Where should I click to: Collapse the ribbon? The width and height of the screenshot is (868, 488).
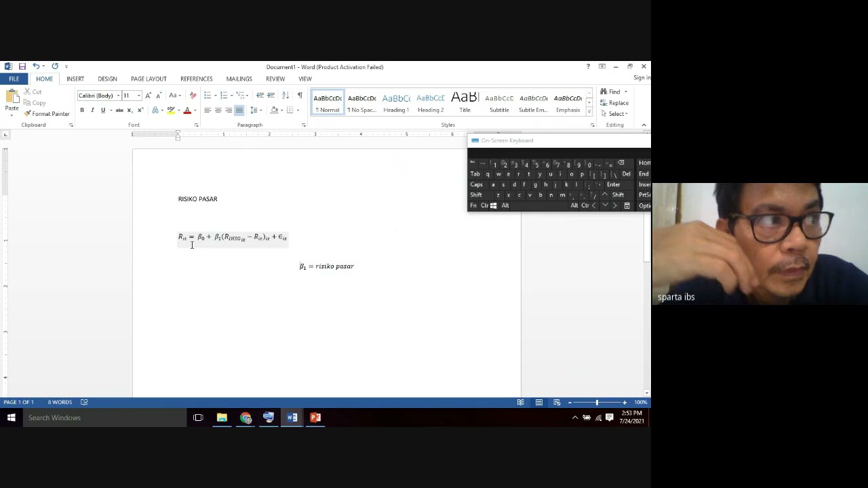click(644, 125)
